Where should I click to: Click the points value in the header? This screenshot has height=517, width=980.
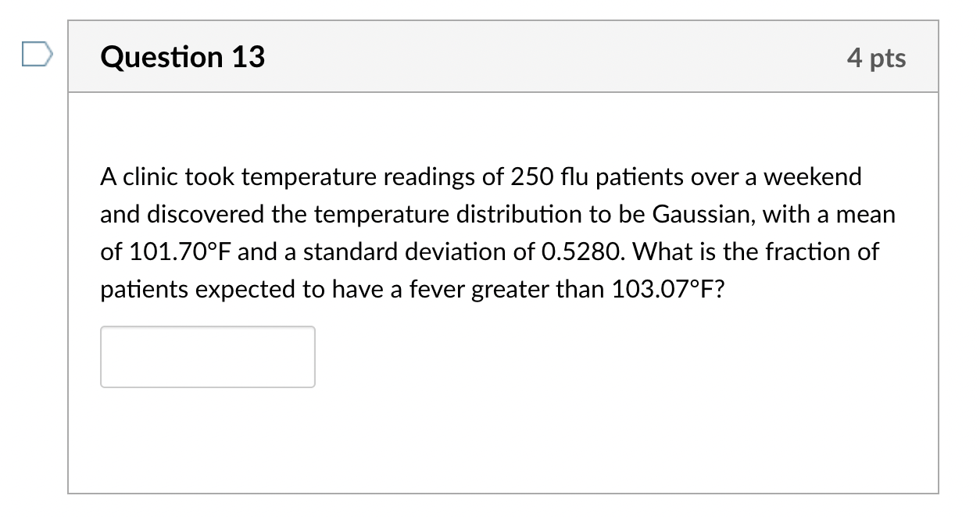pos(878,57)
